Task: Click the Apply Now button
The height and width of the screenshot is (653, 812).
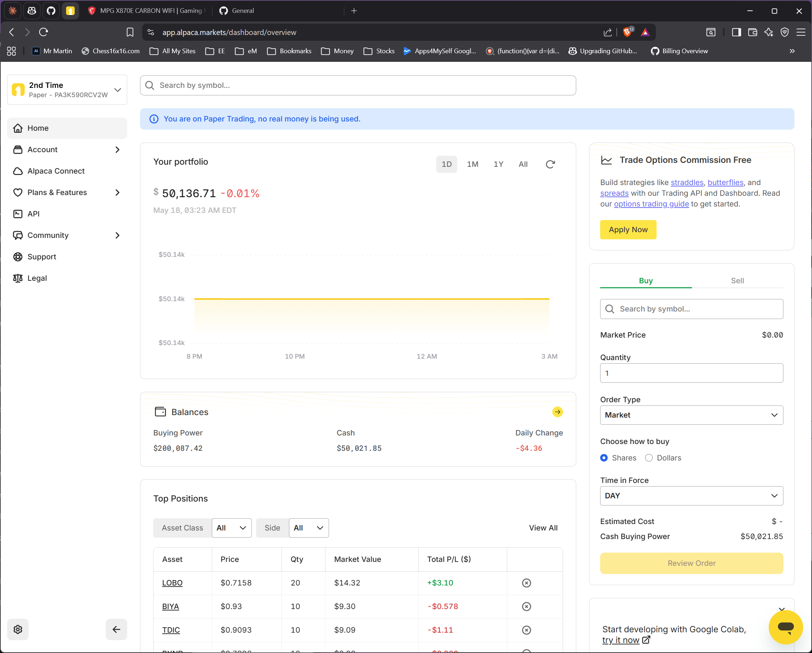Action: [x=628, y=230]
